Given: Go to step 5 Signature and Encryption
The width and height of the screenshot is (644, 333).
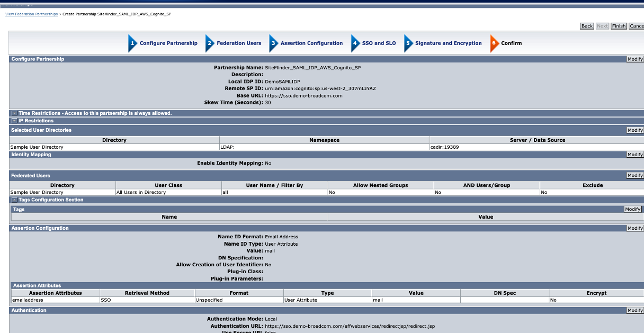Looking at the screenshot, I should tap(443, 43).
